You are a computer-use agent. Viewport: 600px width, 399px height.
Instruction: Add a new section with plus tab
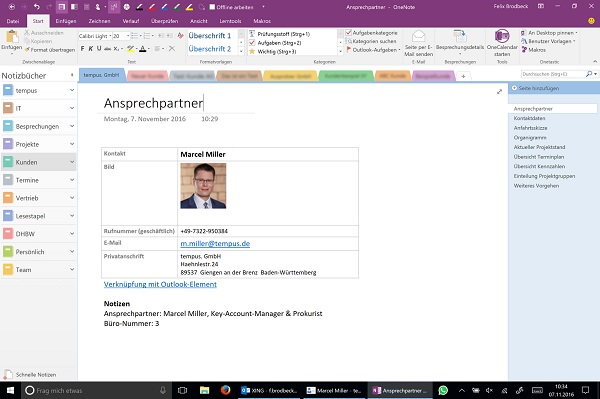point(463,76)
